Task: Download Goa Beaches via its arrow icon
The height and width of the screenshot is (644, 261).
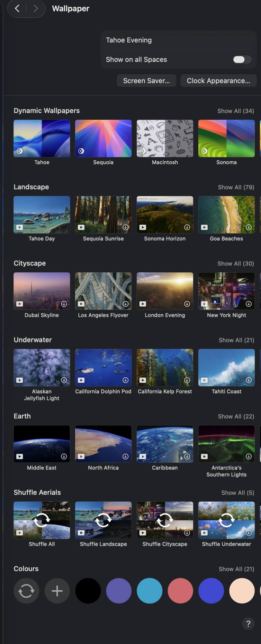Action: click(249, 227)
